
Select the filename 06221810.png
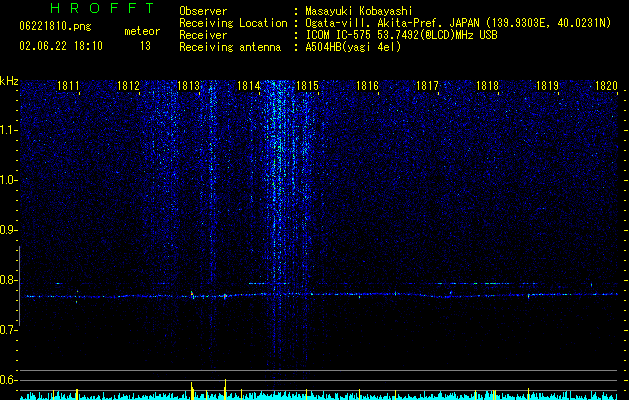tap(55, 27)
